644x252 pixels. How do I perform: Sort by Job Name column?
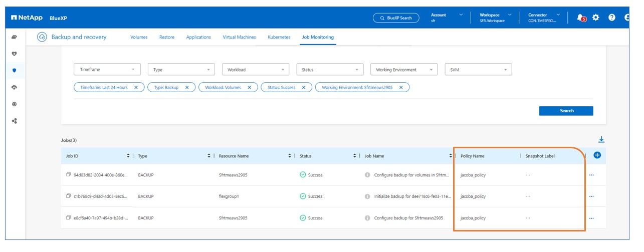click(x=451, y=156)
